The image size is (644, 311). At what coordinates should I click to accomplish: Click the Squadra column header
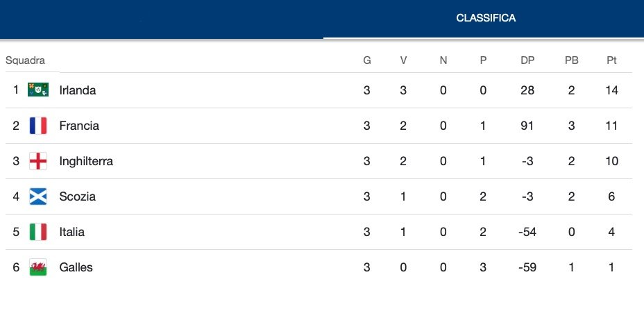point(25,60)
